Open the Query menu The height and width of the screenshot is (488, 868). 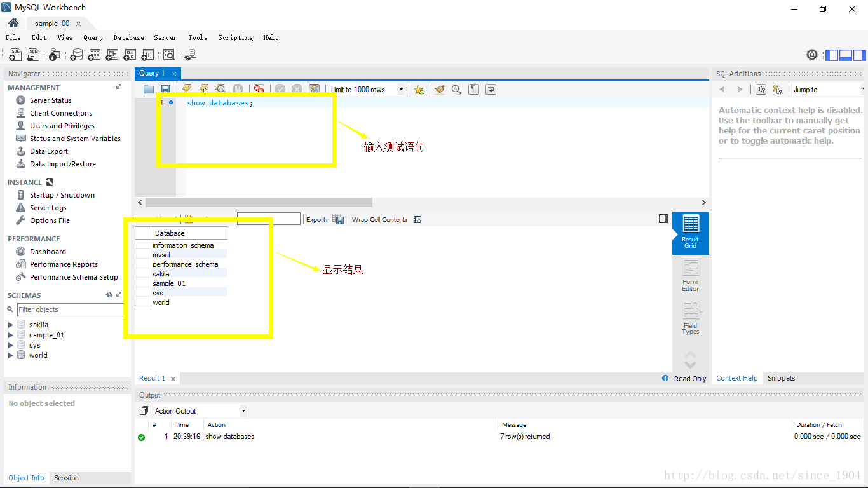click(93, 37)
